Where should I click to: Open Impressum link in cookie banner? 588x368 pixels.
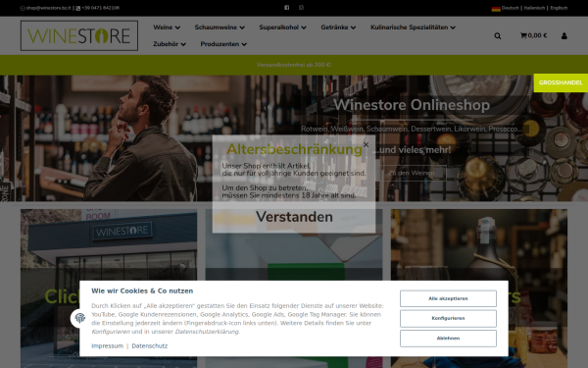pos(107,345)
